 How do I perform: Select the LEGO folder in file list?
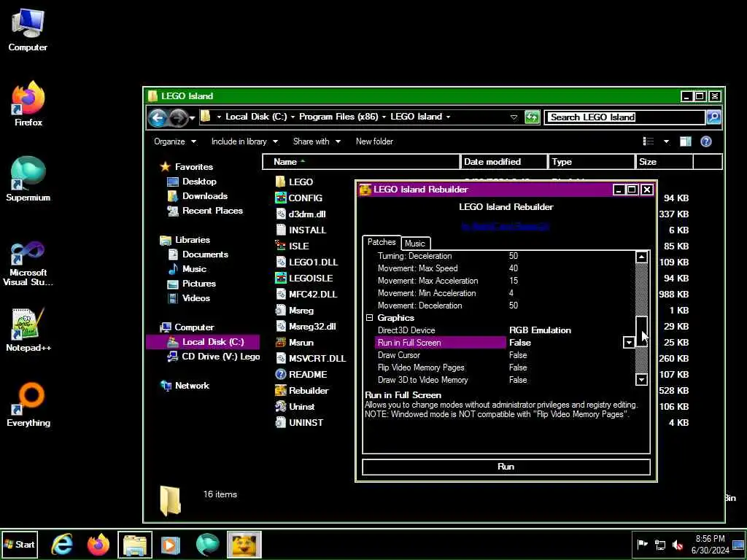click(295, 182)
